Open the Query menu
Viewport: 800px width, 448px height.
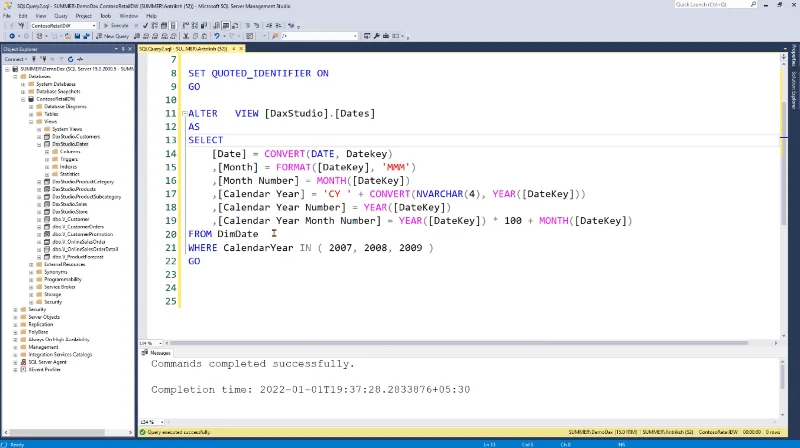[61, 16]
